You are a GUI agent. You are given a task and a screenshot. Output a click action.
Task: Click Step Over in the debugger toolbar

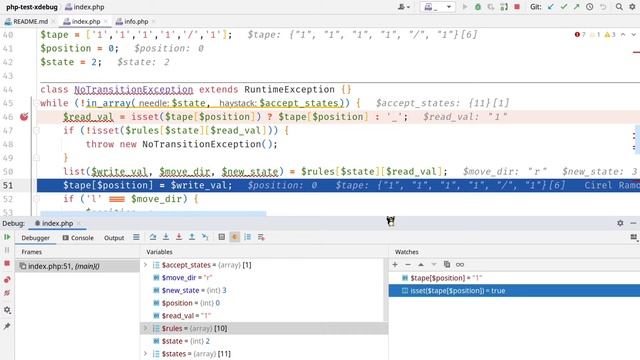[x=153, y=237]
